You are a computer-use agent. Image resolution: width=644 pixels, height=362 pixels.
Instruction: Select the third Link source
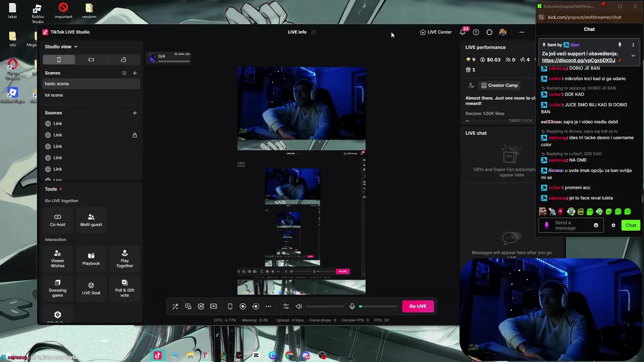tap(91, 146)
